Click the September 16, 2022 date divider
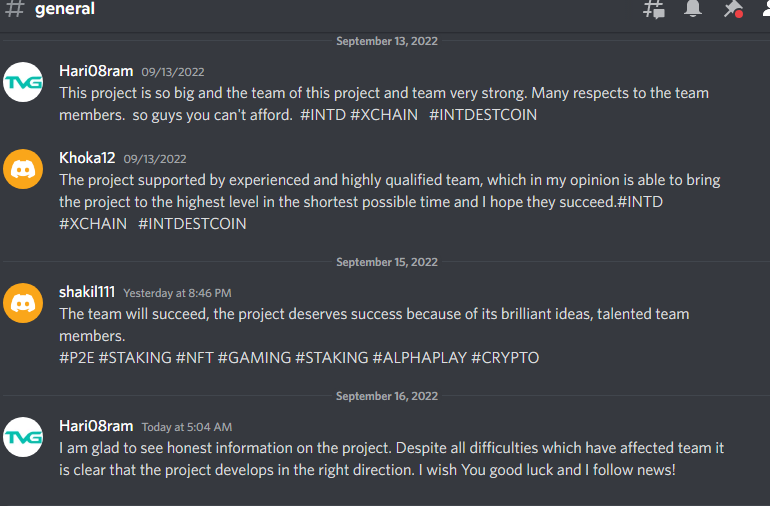This screenshot has height=506, width=770. pyautogui.click(x=386, y=396)
